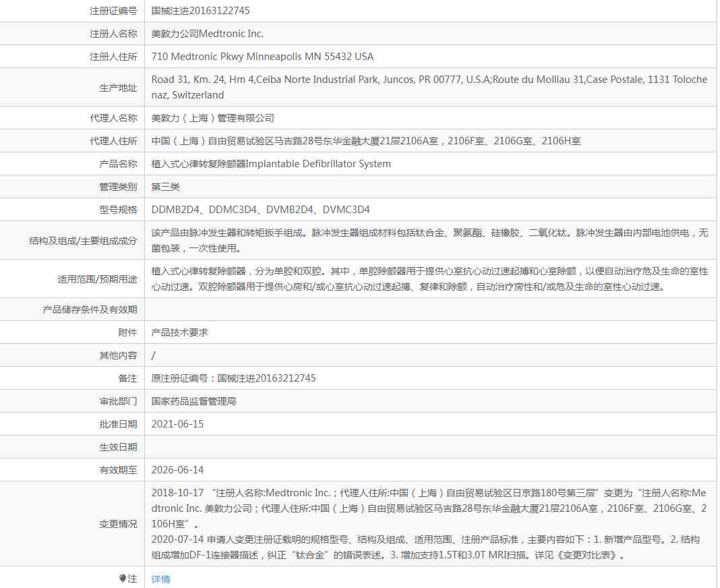
Task: Select the 生产地址 label
Action: coord(118,87)
